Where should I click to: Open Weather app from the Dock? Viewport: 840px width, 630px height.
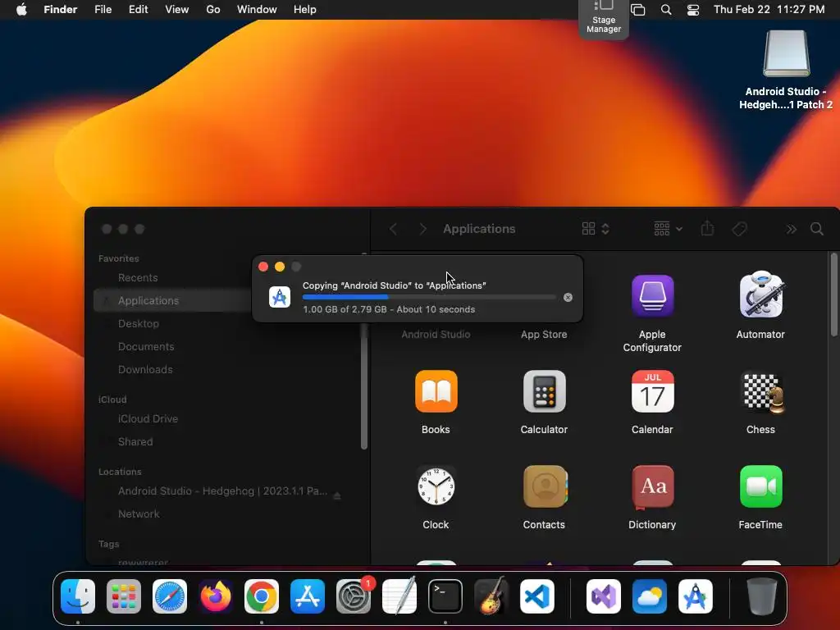tap(650, 596)
